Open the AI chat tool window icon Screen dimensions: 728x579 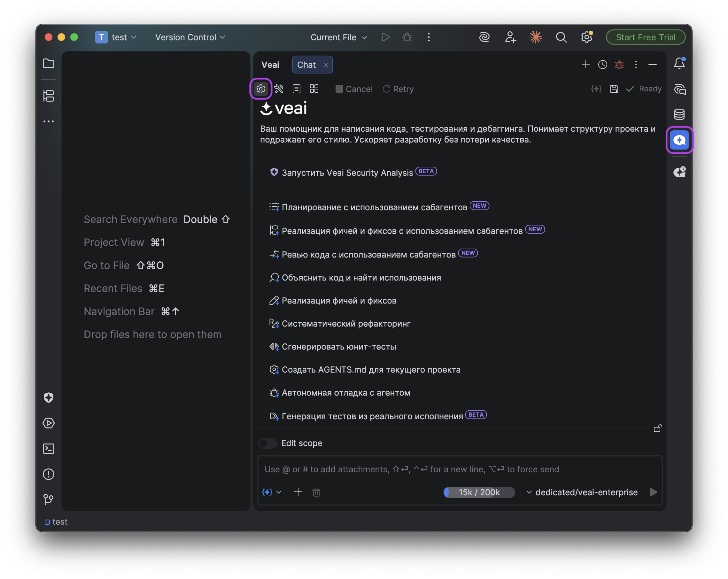(x=679, y=89)
